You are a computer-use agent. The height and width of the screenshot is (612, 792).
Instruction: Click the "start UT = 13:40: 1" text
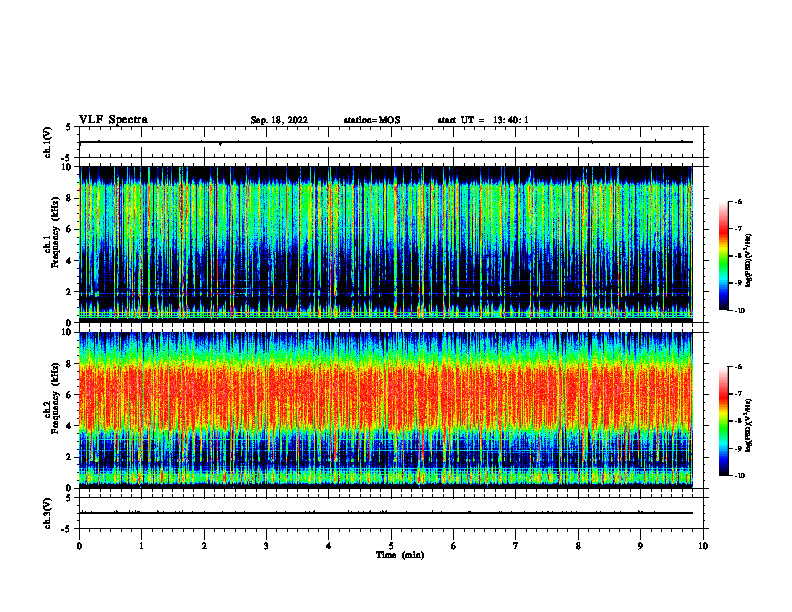coord(483,120)
